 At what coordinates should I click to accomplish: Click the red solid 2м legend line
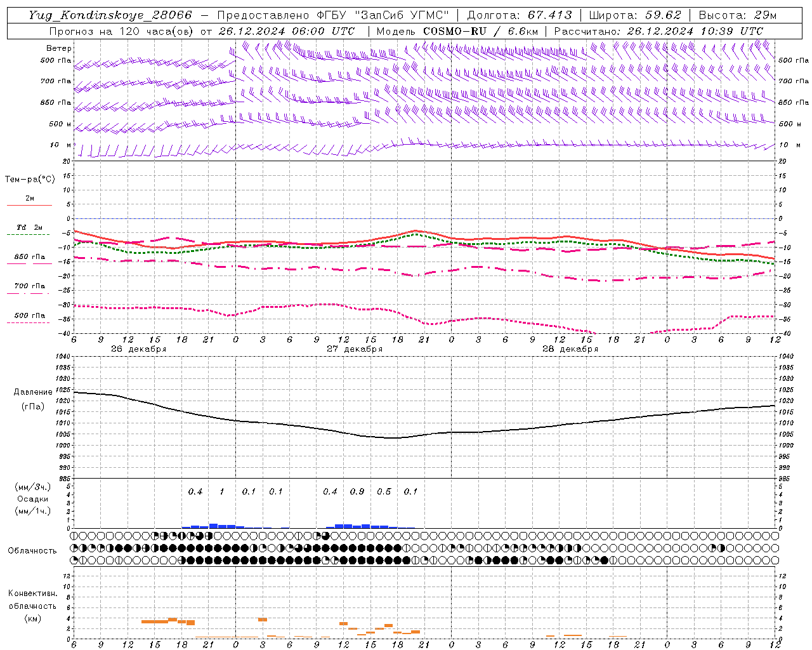click(29, 206)
